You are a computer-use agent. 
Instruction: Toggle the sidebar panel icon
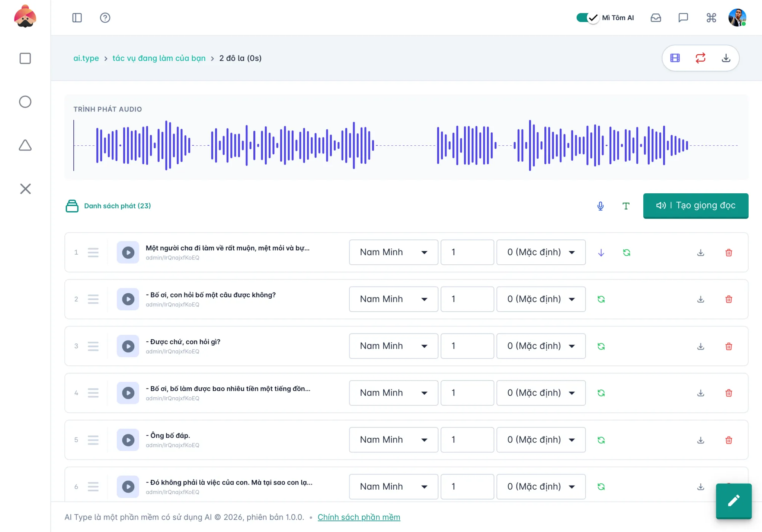pos(77,18)
